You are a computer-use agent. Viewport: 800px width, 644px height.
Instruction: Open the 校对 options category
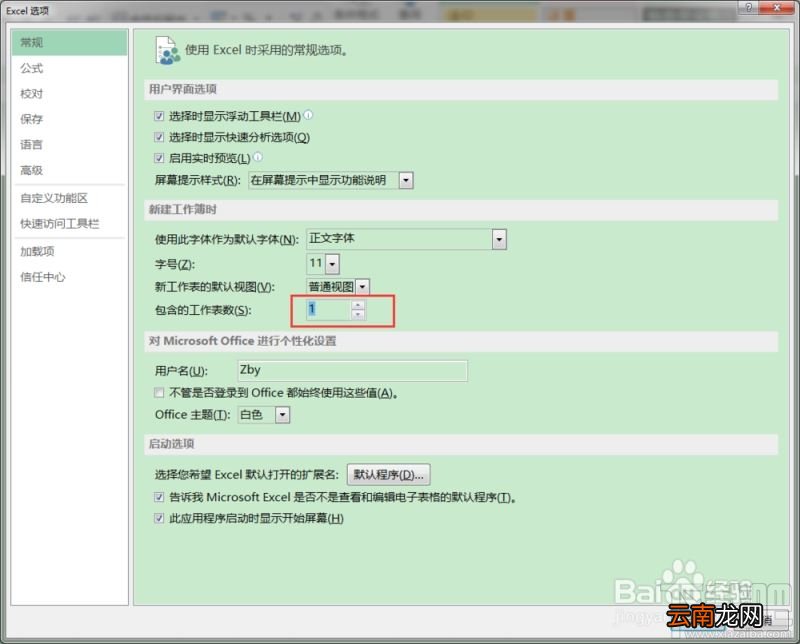69,93
